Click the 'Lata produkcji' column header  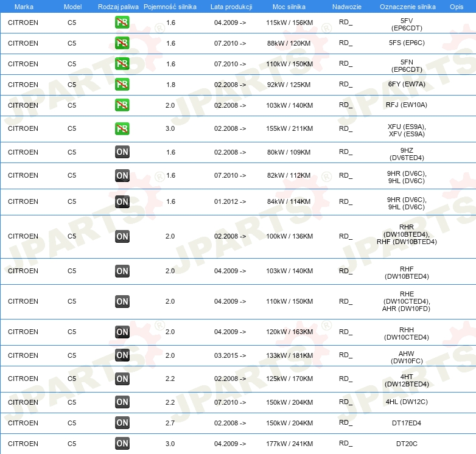tap(230, 6)
